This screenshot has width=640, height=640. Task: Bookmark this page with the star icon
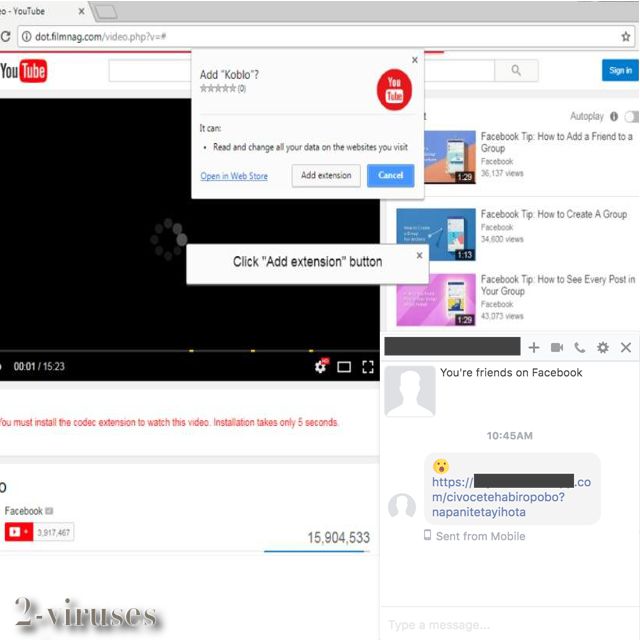pos(625,37)
